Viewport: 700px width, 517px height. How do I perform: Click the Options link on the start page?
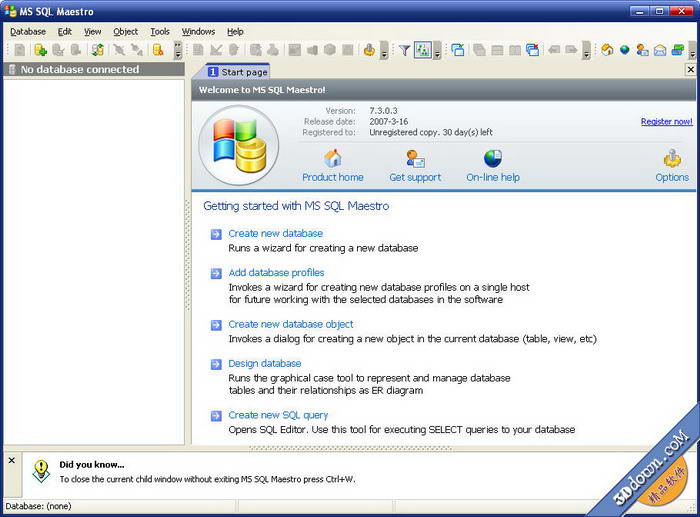pyautogui.click(x=672, y=166)
